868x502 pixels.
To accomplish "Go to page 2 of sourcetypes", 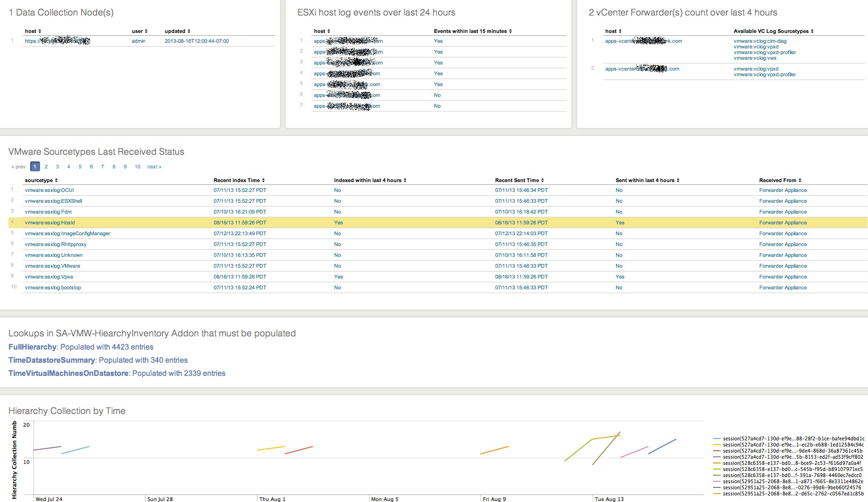I will pyautogui.click(x=46, y=167).
